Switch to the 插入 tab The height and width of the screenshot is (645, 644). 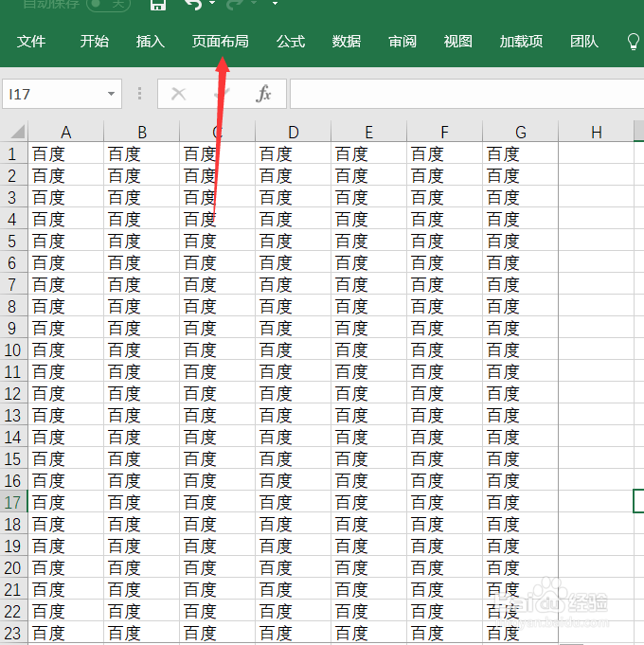pos(151,42)
